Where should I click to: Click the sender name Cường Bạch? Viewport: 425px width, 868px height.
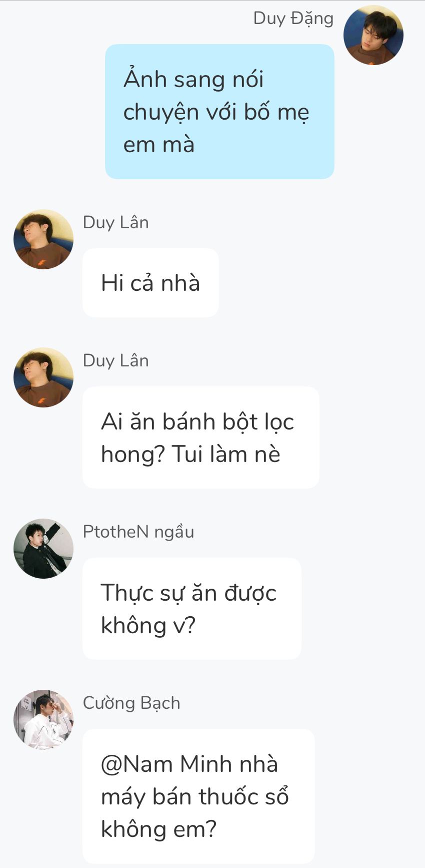pyautogui.click(x=131, y=703)
